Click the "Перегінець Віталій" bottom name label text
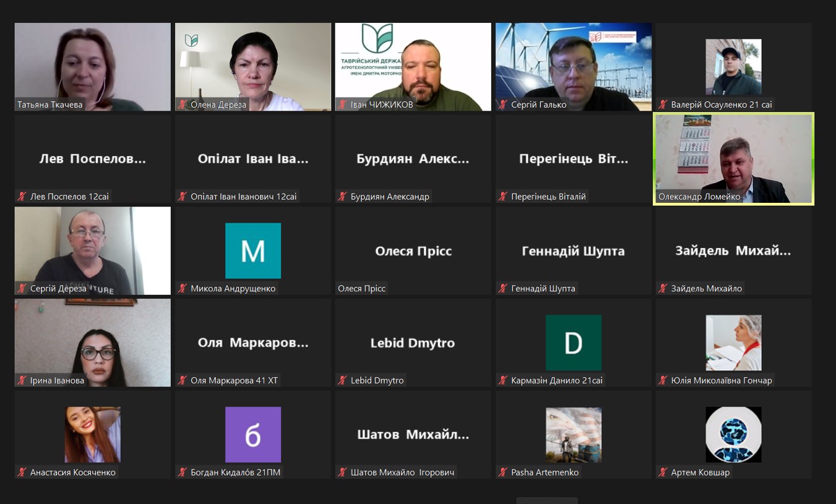Image resolution: width=836 pixels, height=504 pixels. tap(548, 197)
